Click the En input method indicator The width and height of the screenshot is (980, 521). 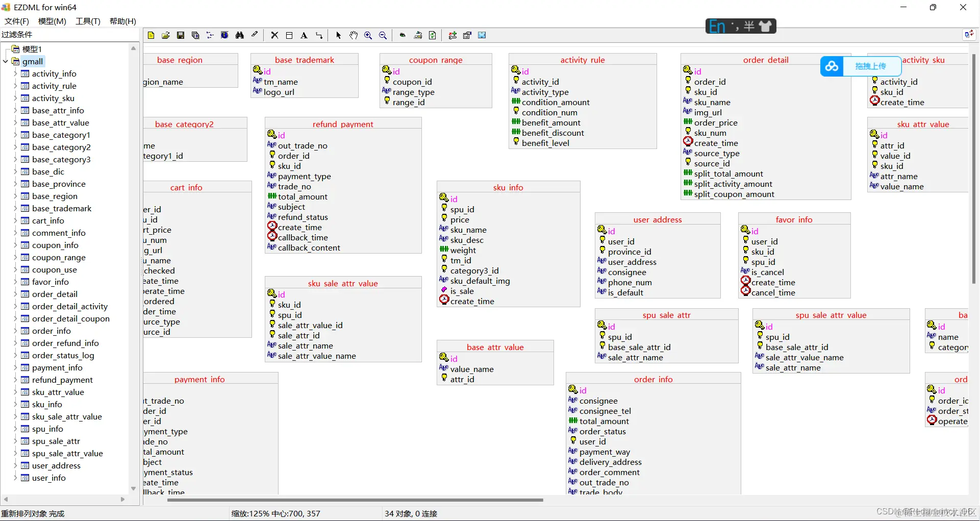[x=717, y=26]
